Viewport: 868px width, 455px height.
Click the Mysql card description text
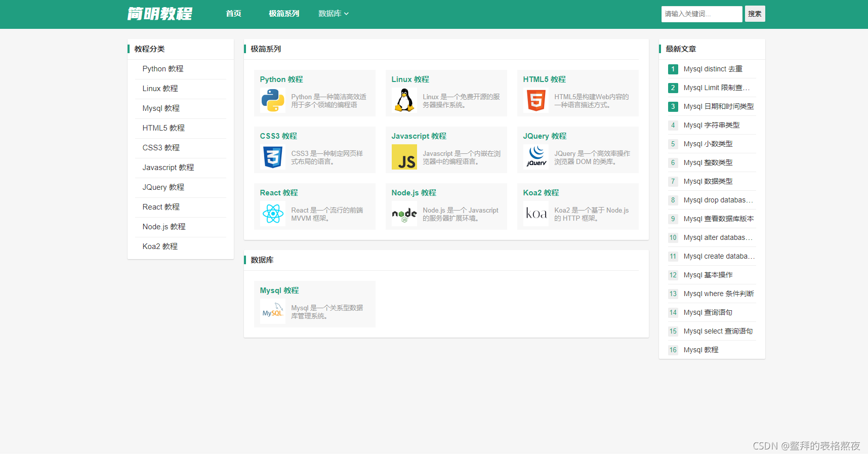coord(327,312)
